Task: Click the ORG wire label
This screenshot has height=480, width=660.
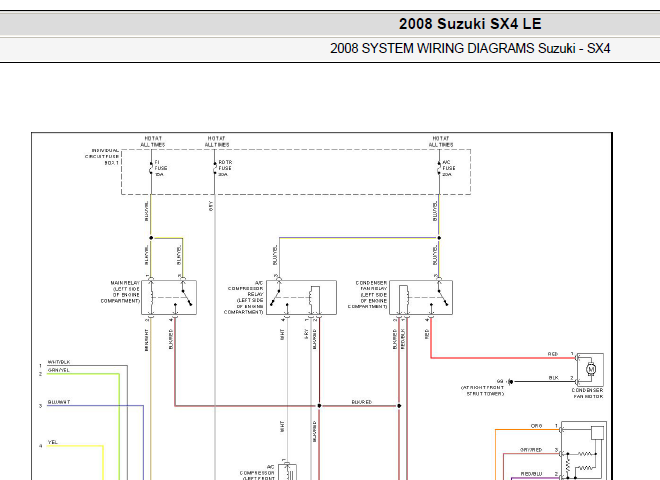Action: point(536,426)
